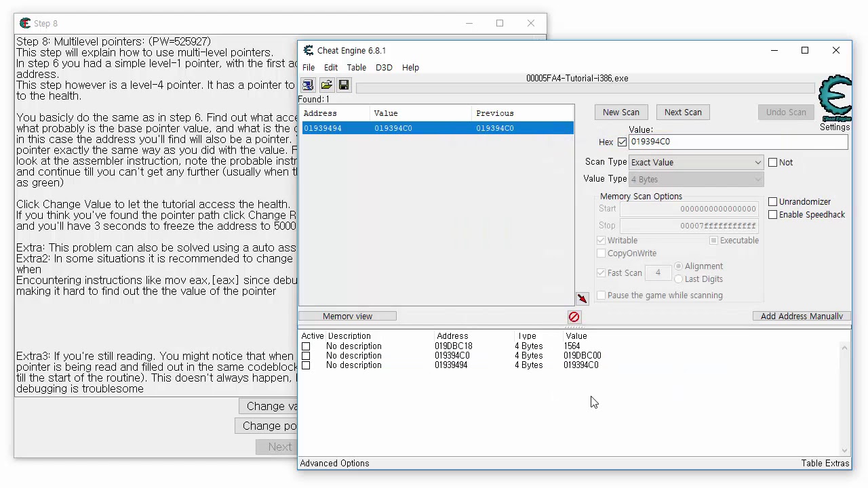Click the New Scan button
Image resolution: width=868 pixels, height=488 pixels.
(x=621, y=112)
